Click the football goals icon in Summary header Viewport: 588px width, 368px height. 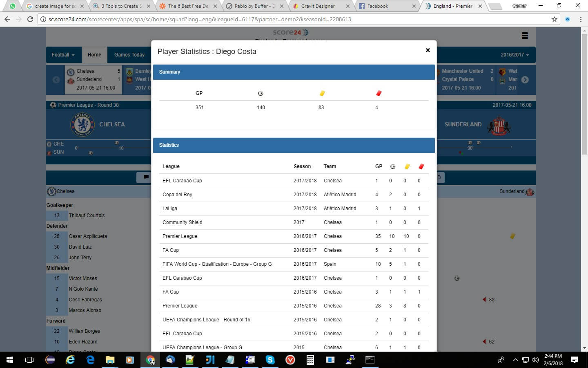pos(260,93)
